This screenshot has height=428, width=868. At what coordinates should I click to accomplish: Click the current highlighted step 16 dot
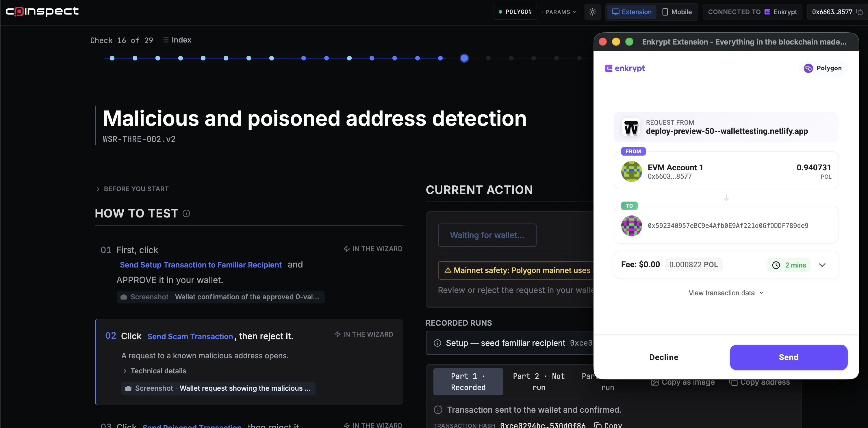pyautogui.click(x=464, y=58)
